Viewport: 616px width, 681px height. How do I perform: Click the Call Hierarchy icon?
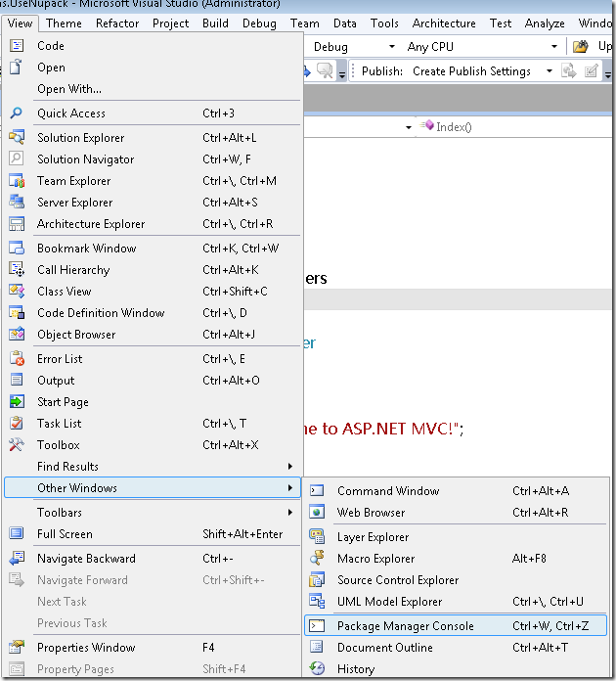click(17, 270)
